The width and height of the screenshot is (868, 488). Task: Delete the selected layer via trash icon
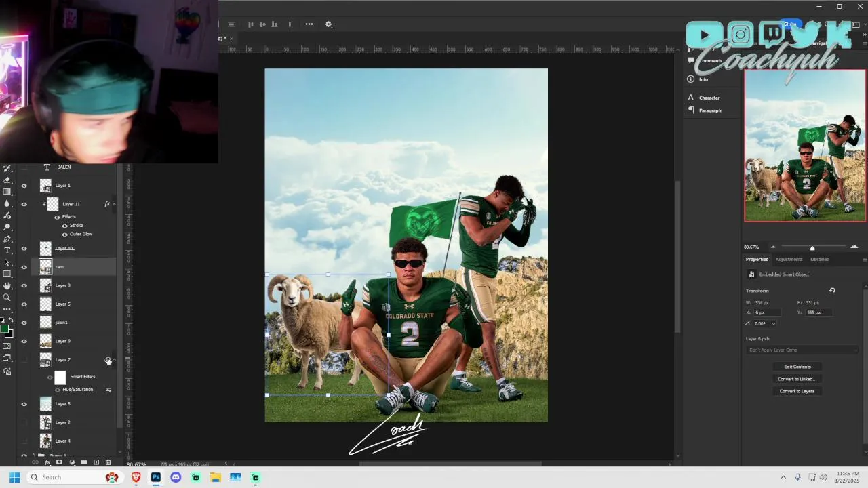tap(108, 462)
